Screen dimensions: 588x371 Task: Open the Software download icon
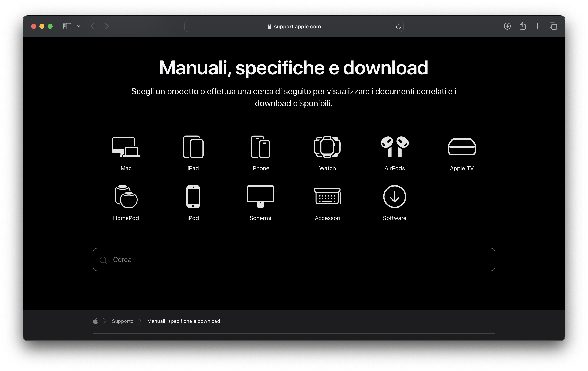395,197
